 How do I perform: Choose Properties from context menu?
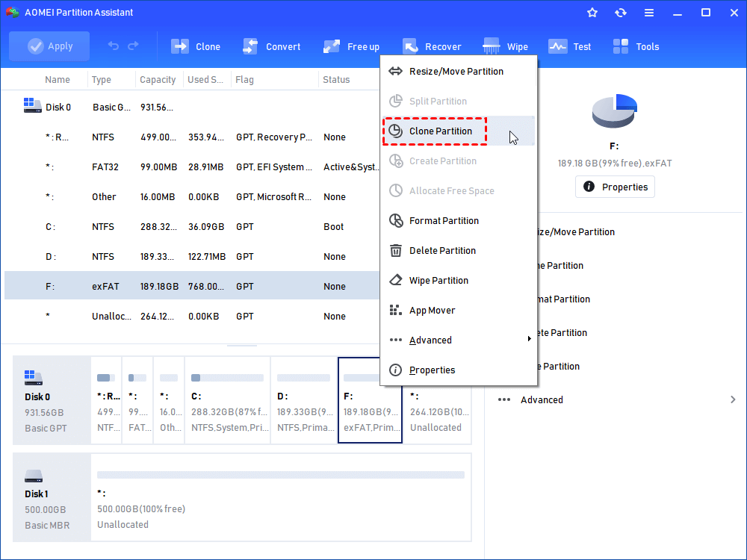[x=459, y=370]
